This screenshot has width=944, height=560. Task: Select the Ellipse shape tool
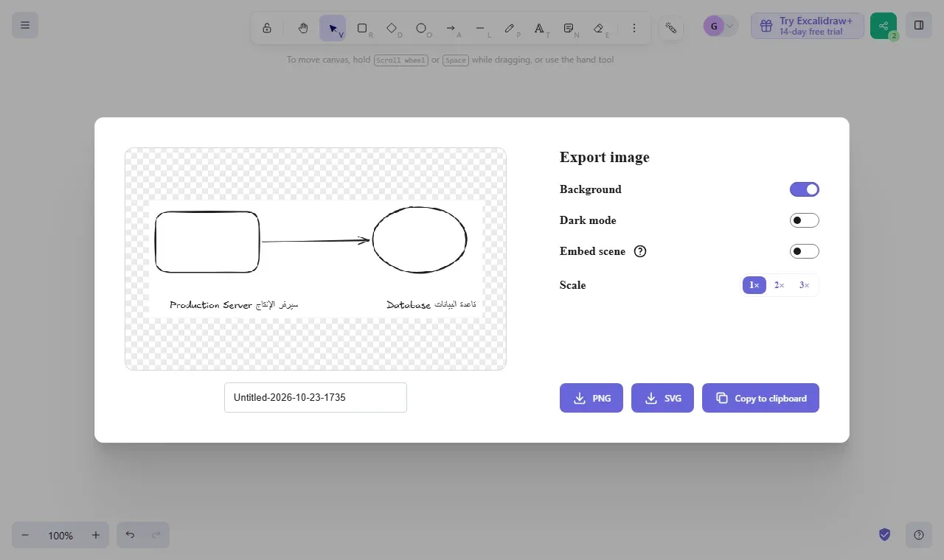pyautogui.click(x=421, y=28)
